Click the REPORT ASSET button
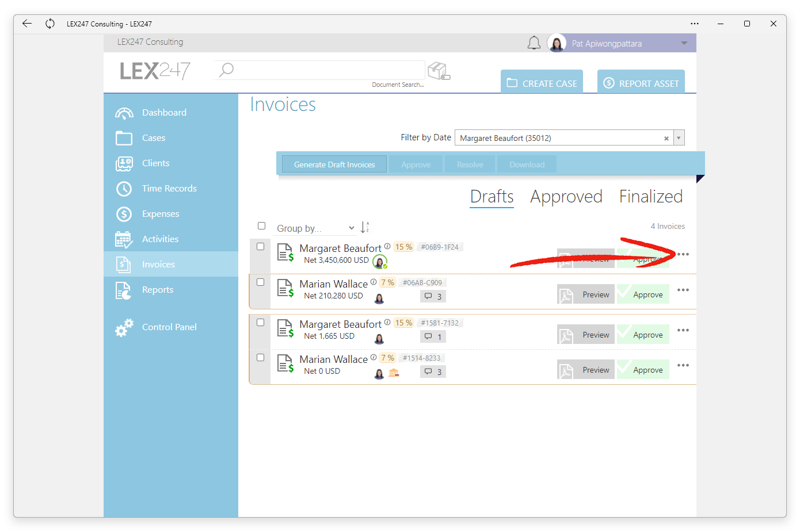Screen dimensions: 800x532 click(641, 82)
